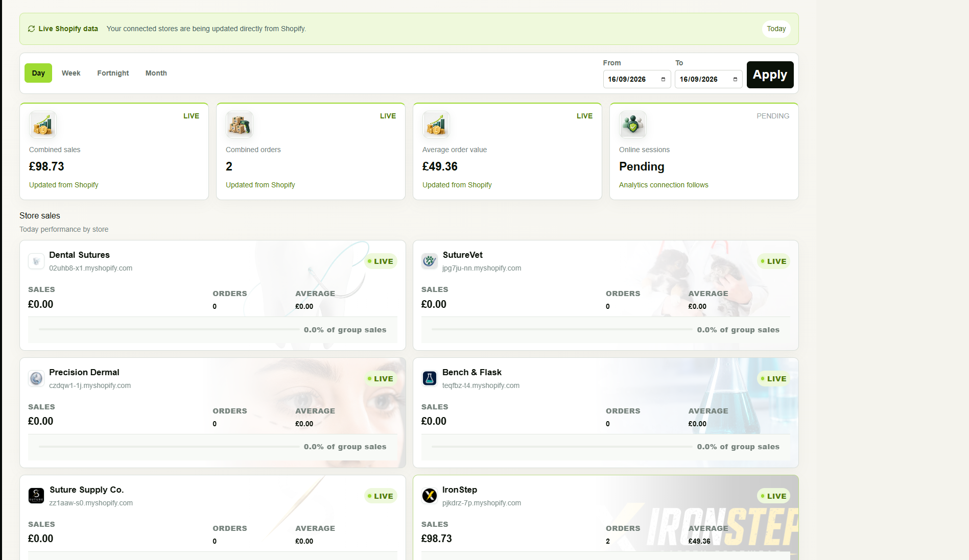The width and height of the screenshot is (969, 560).
Task: Click the teqfbz-t4.myshopify.com store URL
Action: coord(481,385)
